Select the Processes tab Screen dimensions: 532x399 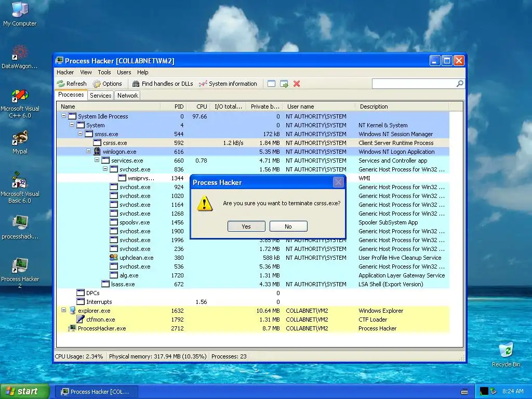click(71, 95)
